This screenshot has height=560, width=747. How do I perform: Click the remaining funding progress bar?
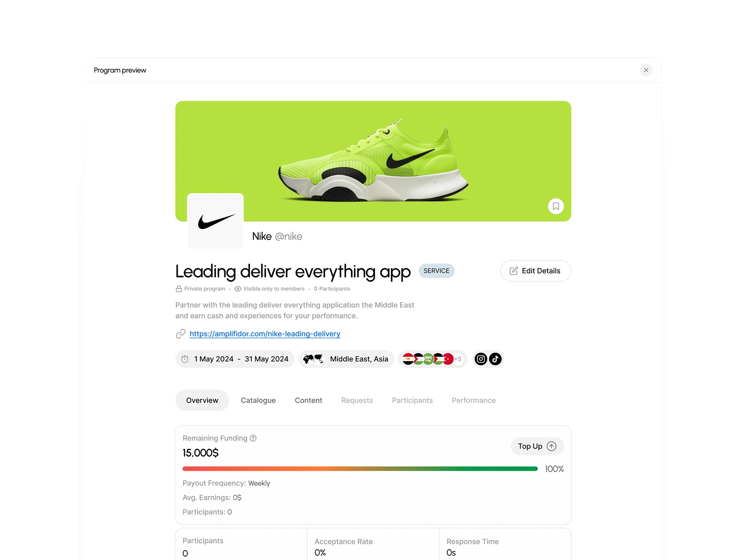(360, 469)
